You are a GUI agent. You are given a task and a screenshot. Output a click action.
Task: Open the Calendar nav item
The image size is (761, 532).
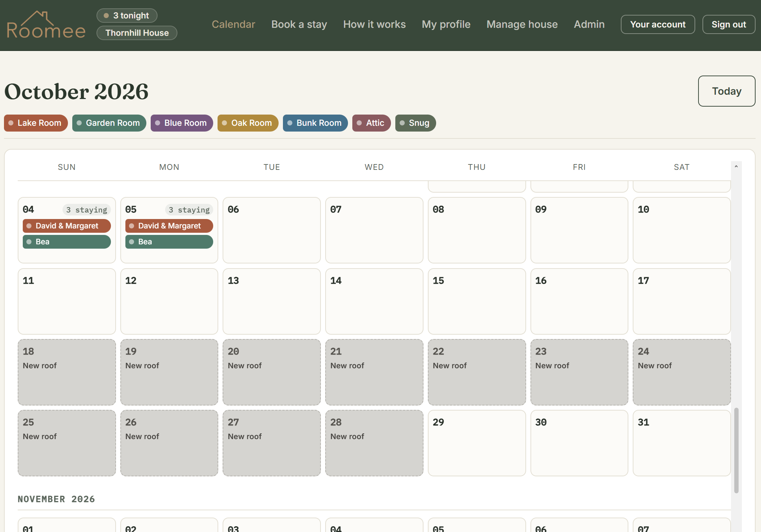[233, 24]
